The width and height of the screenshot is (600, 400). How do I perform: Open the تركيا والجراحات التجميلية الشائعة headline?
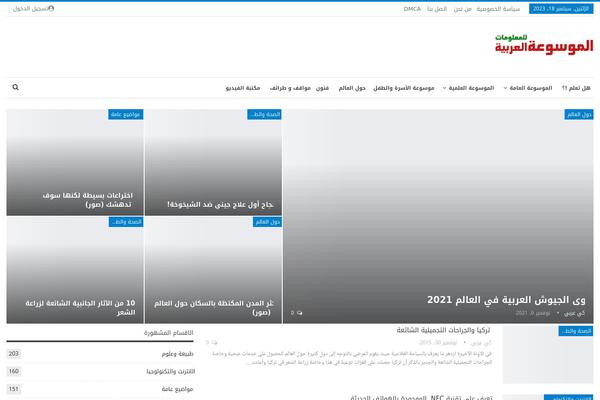[x=443, y=330]
